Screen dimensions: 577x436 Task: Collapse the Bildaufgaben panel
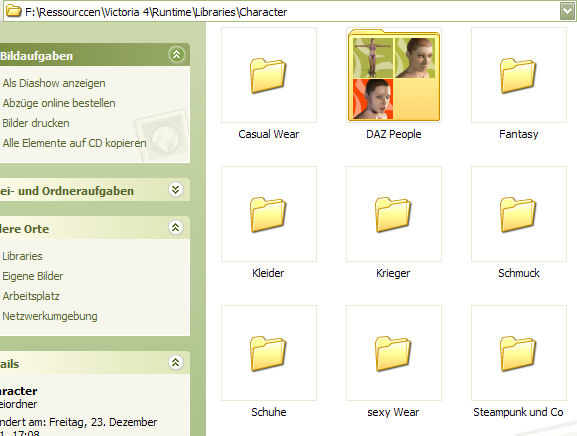pos(176,54)
